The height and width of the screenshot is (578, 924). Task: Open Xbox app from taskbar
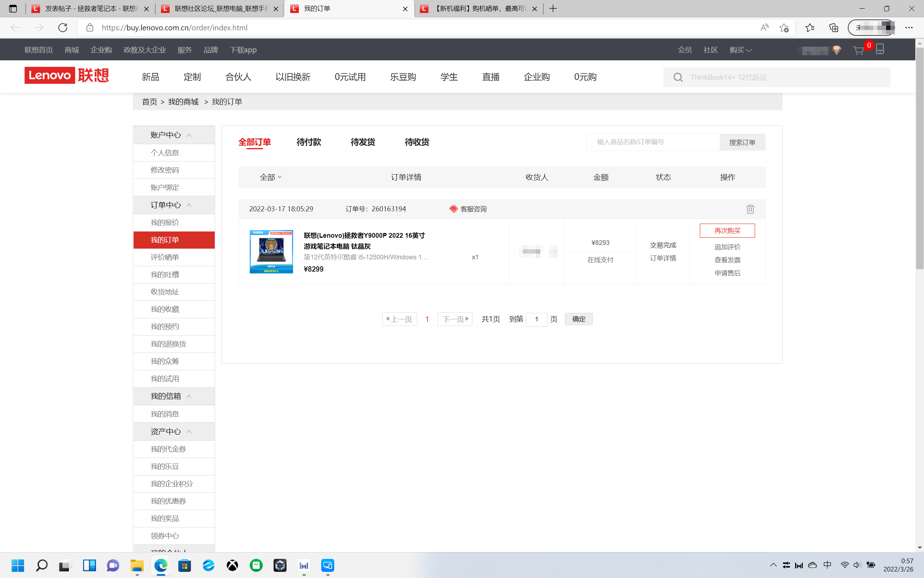click(232, 565)
